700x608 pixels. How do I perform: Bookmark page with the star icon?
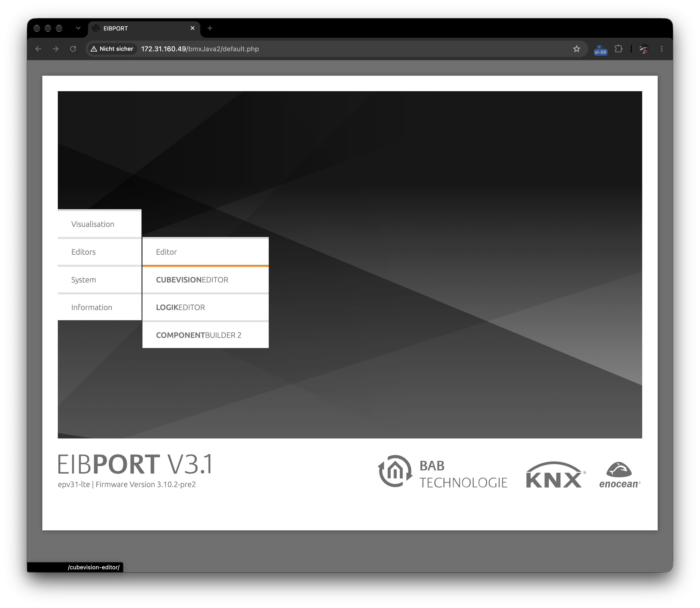coord(576,49)
